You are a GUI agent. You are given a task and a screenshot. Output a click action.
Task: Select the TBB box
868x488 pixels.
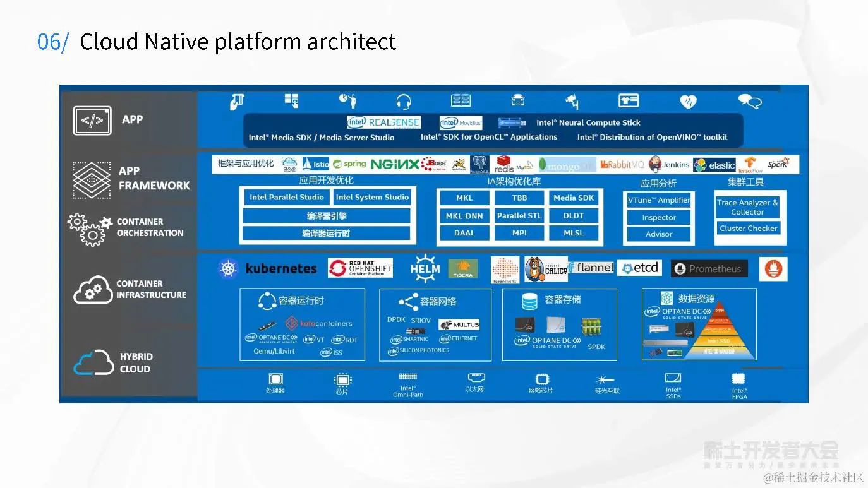(x=519, y=198)
